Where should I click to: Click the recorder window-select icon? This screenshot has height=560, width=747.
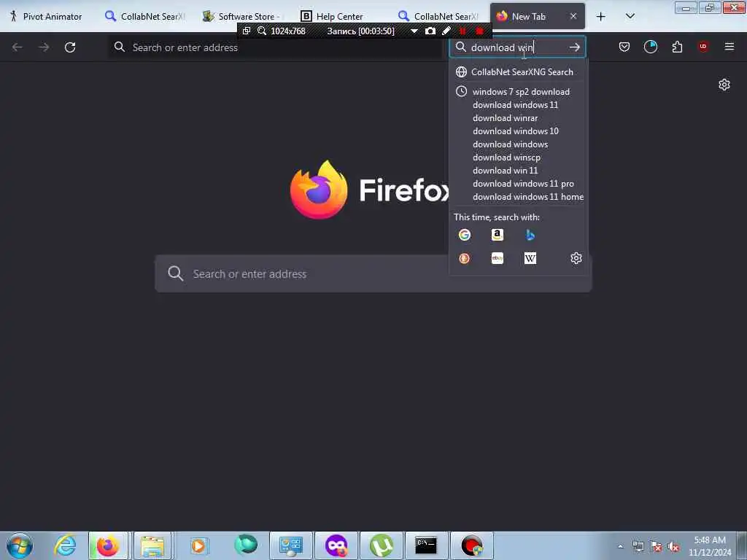(x=247, y=31)
